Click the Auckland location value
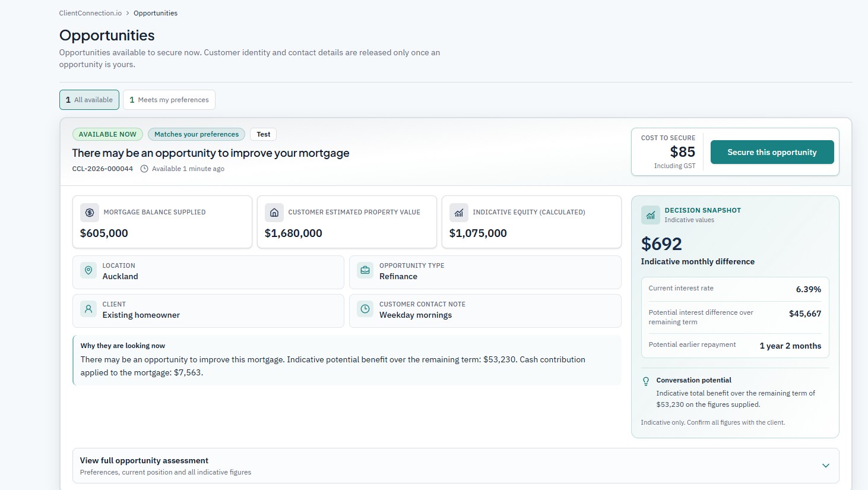Image resolution: width=868 pixels, height=490 pixels. point(120,276)
